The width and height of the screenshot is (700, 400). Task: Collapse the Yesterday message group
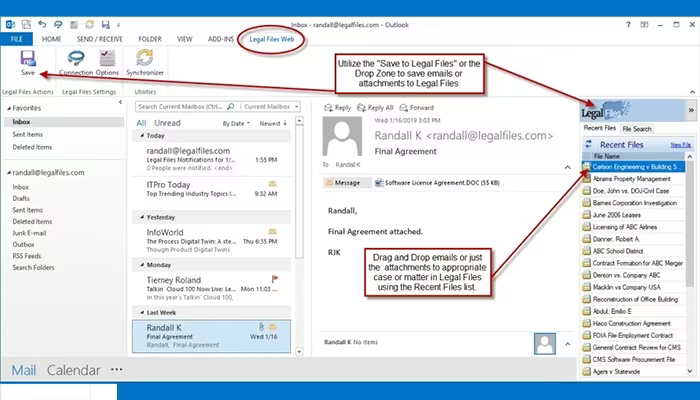click(x=142, y=217)
